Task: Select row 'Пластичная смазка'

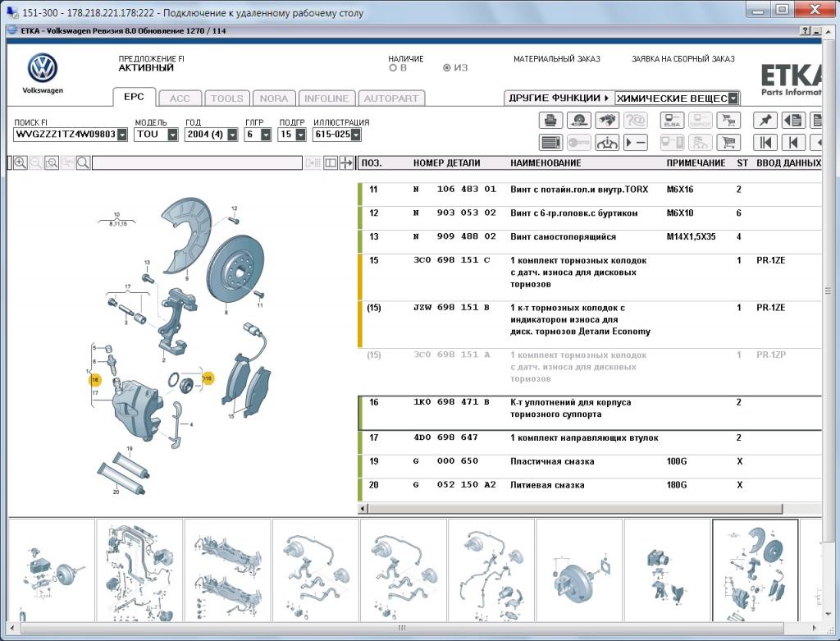Action: click(x=589, y=467)
